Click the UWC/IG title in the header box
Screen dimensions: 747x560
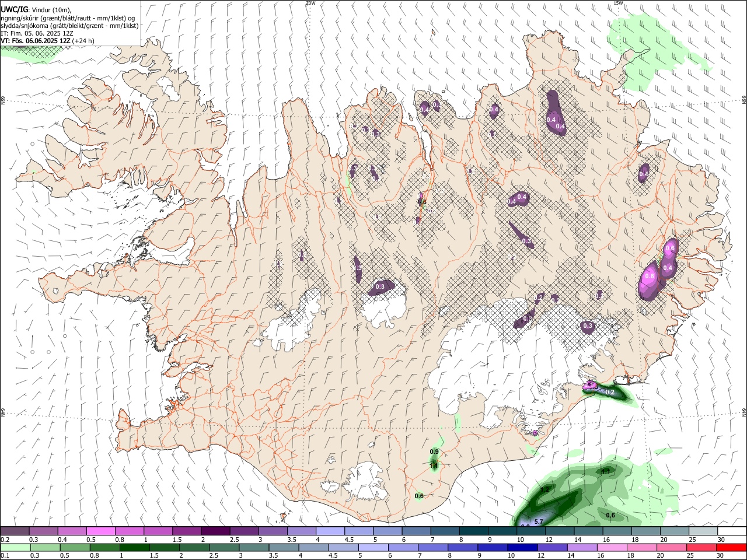pos(15,9)
